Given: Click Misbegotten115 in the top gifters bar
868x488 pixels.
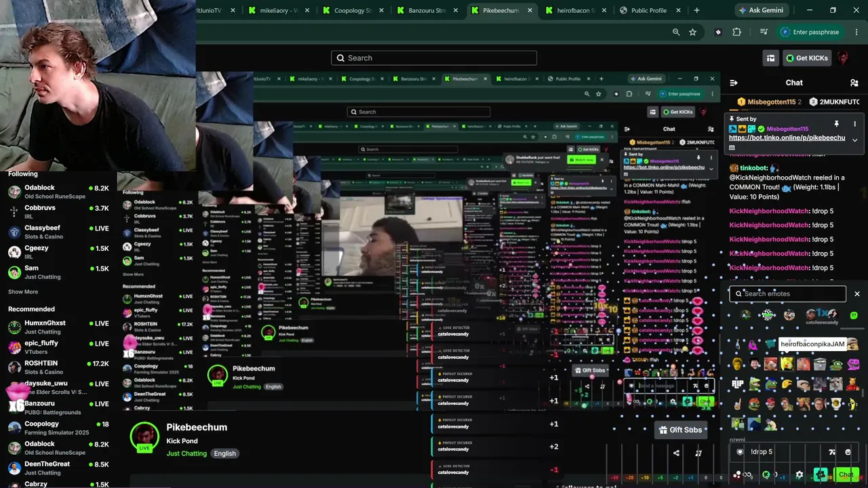Looking at the screenshot, I should [x=772, y=102].
